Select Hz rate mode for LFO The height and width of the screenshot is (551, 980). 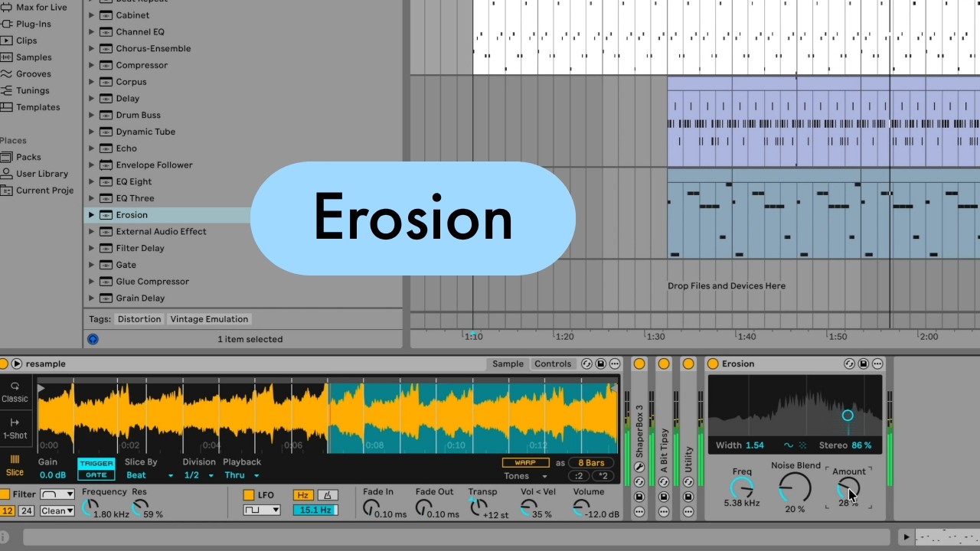(304, 495)
